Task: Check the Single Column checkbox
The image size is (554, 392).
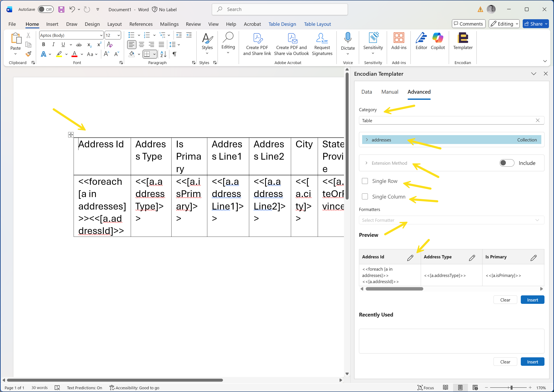Action: 365,197
